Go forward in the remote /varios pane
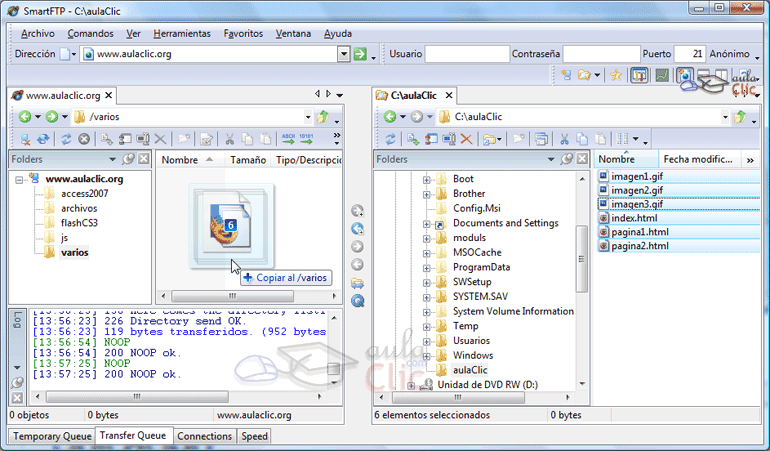Screen dimensions: 770x451 [52, 117]
